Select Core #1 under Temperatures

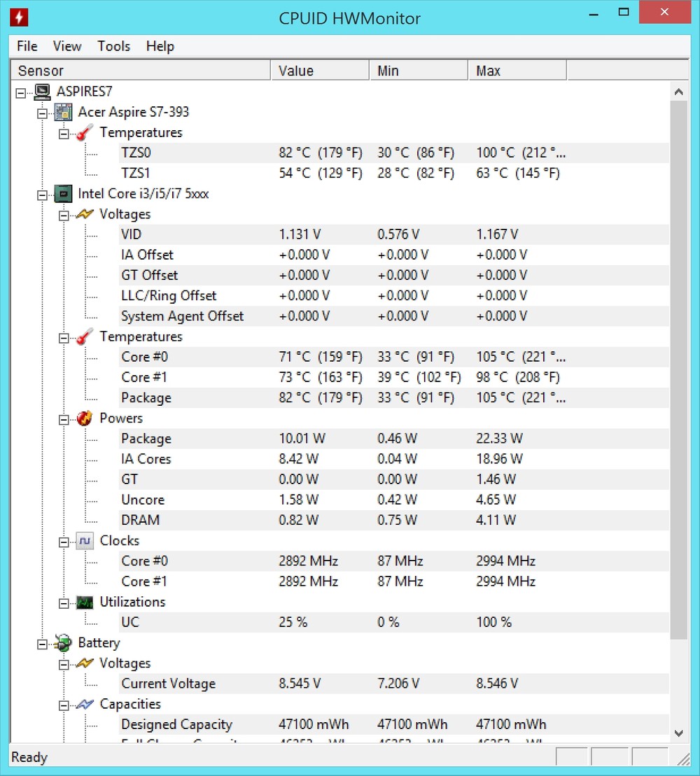(x=394, y=377)
